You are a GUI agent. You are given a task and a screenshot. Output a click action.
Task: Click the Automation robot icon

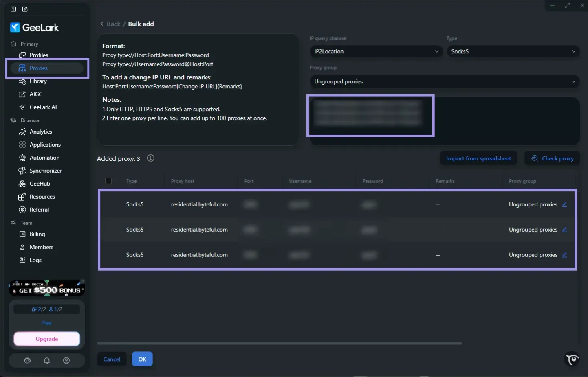pyautogui.click(x=22, y=158)
